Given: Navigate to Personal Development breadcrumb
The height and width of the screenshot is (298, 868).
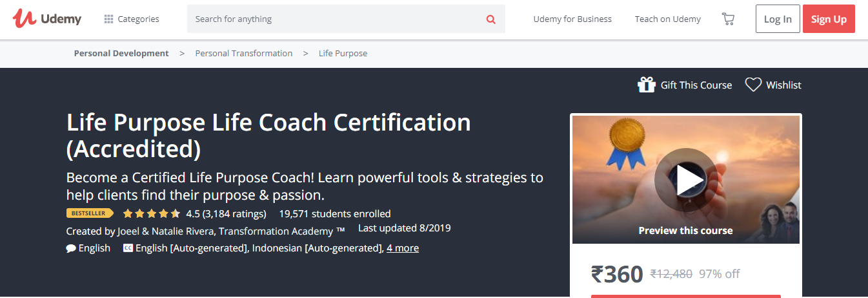Looking at the screenshot, I should [121, 54].
